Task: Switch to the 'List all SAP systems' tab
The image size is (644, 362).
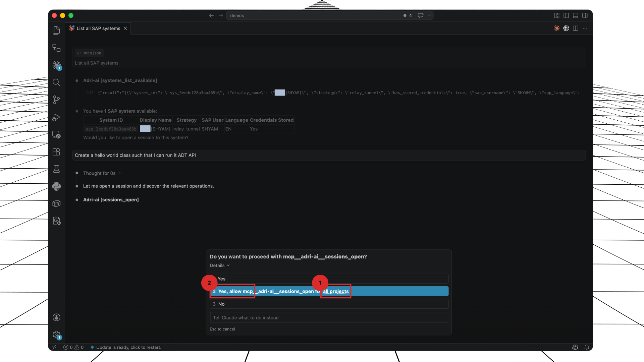Action: 98,28
